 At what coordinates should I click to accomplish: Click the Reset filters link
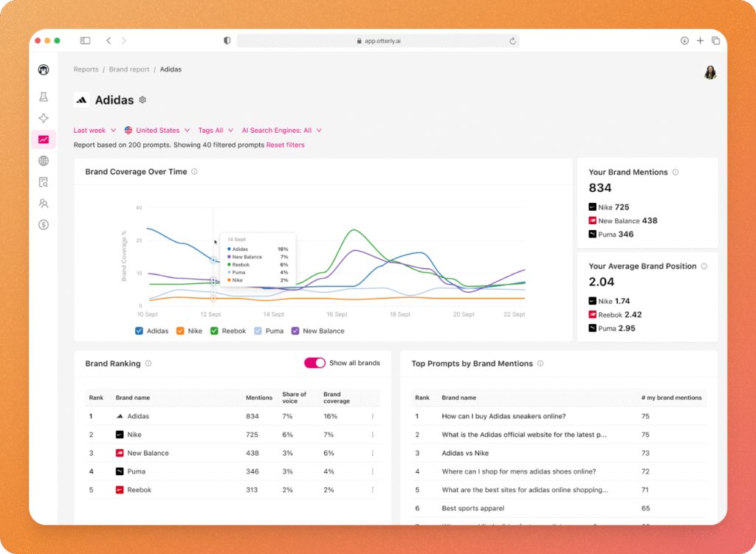(x=285, y=145)
